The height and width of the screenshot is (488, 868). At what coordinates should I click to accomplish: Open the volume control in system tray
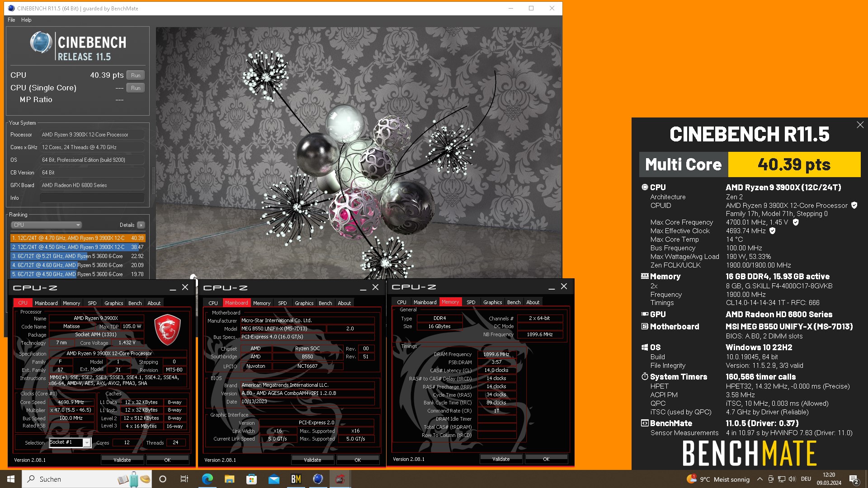792,479
